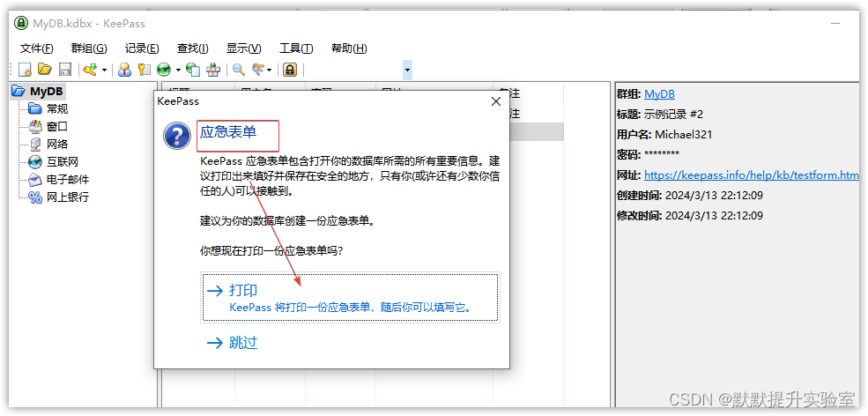Click the Perform auto-type icon
868x416 pixels.
coord(213,70)
